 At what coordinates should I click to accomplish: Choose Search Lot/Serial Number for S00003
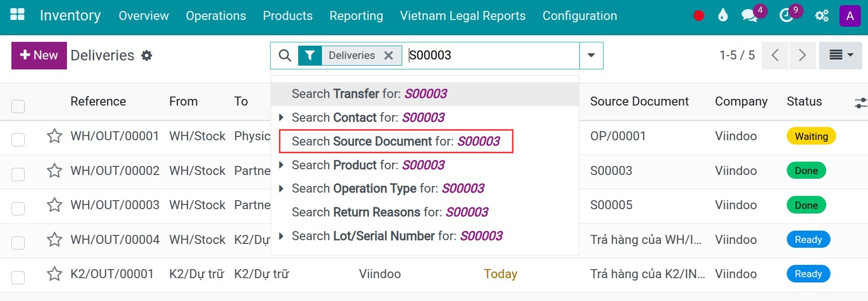[x=425, y=236]
